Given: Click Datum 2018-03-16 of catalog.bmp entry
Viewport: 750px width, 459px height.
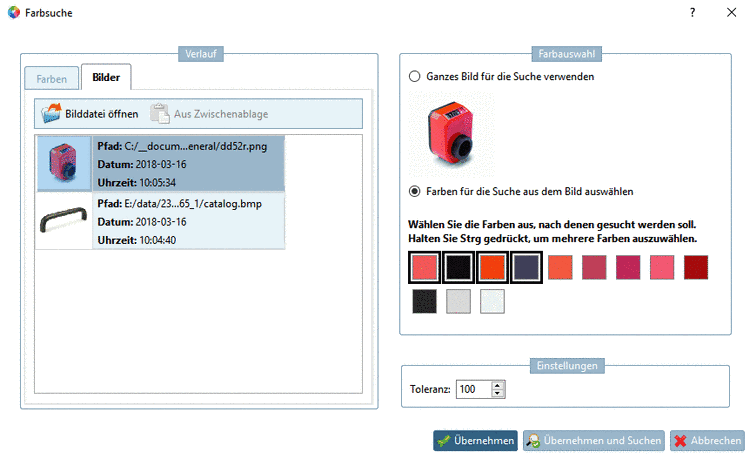Looking at the screenshot, I should pos(142,222).
